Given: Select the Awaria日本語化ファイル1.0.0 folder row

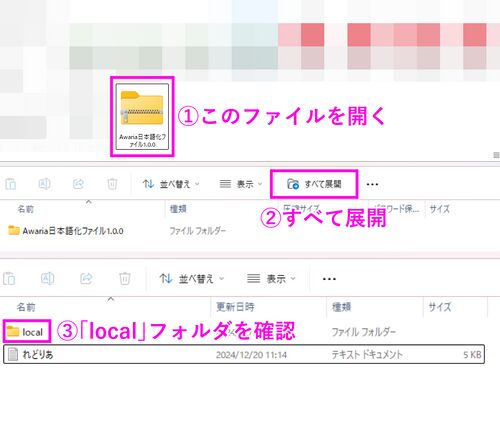Looking at the screenshot, I should pyautogui.click(x=66, y=231).
